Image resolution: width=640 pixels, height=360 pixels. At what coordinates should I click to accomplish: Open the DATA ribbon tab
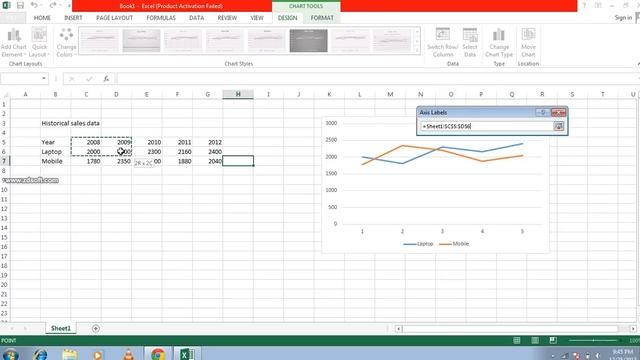coord(196,18)
